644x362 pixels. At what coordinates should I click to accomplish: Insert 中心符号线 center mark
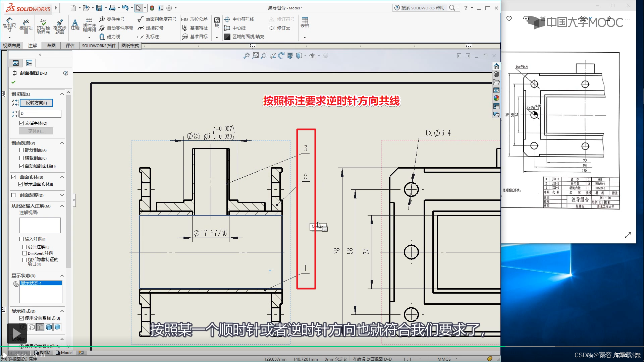coord(239,19)
